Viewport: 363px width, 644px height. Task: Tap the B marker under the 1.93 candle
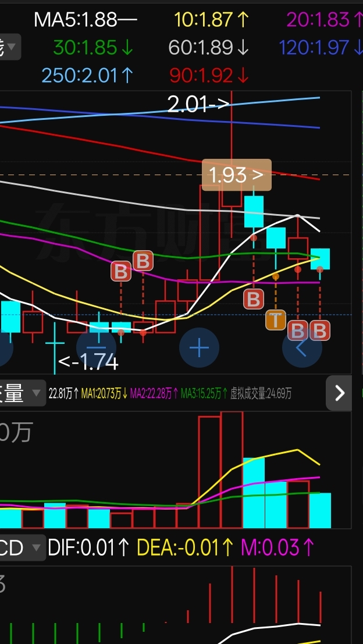point(254,299)
